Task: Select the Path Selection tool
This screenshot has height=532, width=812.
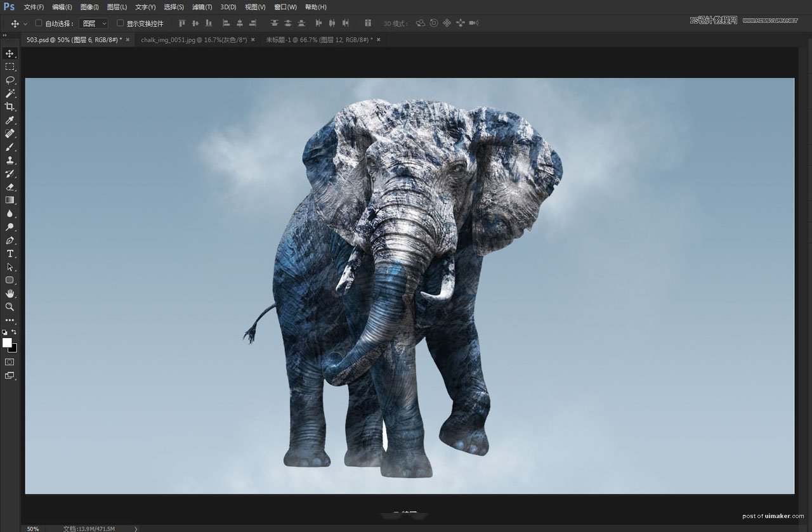Action: (10, 267)
